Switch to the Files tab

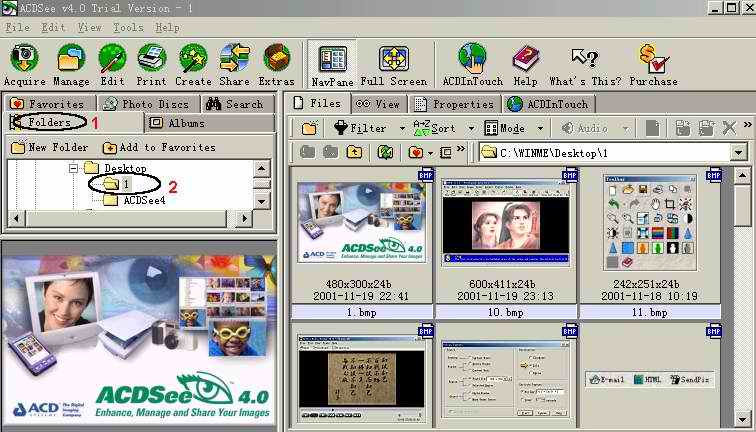[x=318, y=103]
